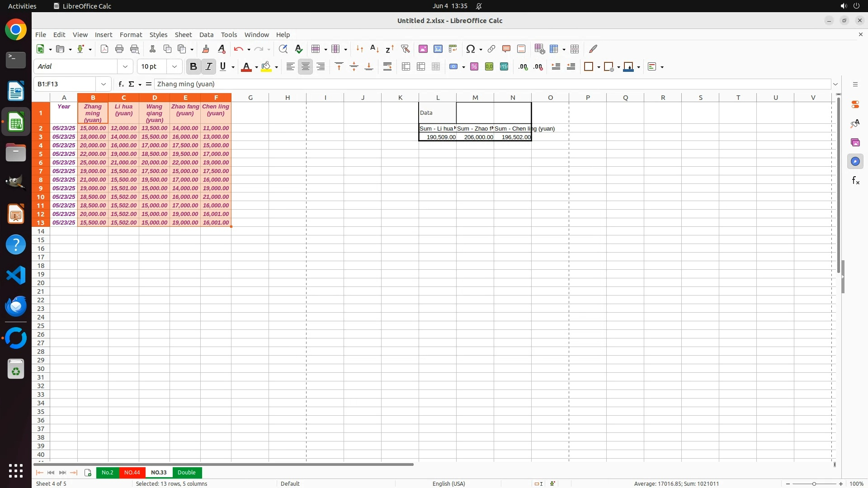Screen dimensions: 868x488
Task: Open the Data menu
Action: pos(206,35)
